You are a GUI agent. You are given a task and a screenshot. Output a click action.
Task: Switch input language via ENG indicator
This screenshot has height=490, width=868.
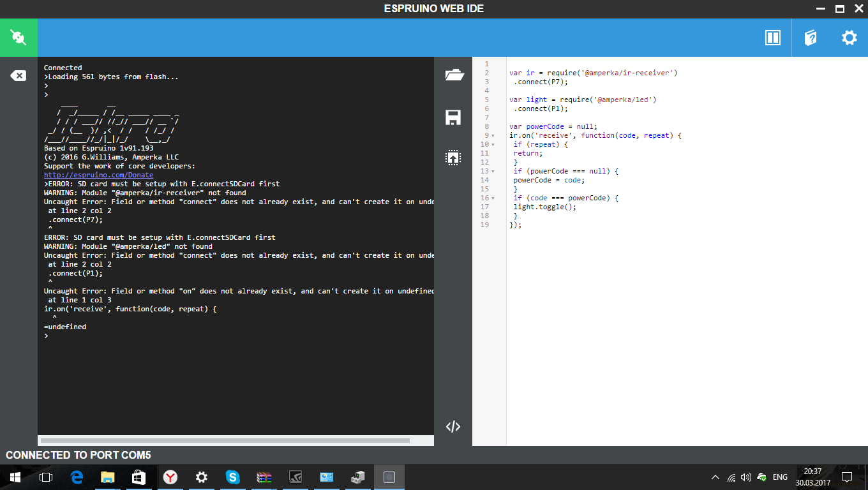point(780,477)
